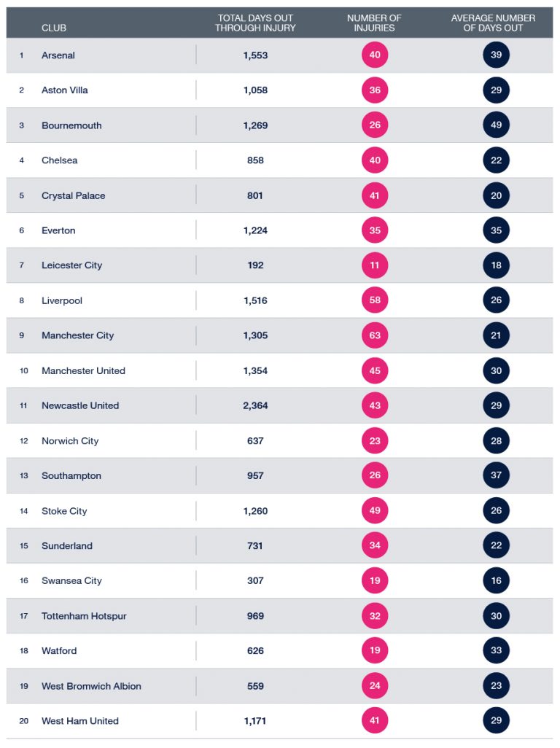
Task: Select Manchester City's pink 63 injuries circle
Action: [375, 335]
